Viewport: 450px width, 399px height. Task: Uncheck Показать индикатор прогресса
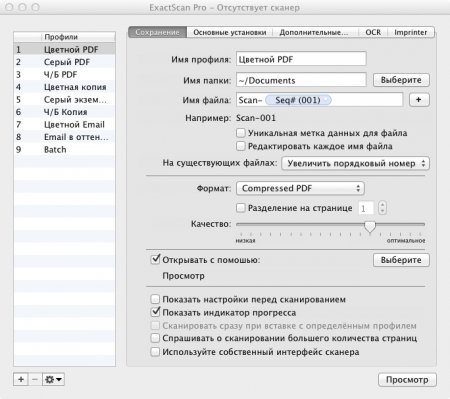tap(155, 312)
